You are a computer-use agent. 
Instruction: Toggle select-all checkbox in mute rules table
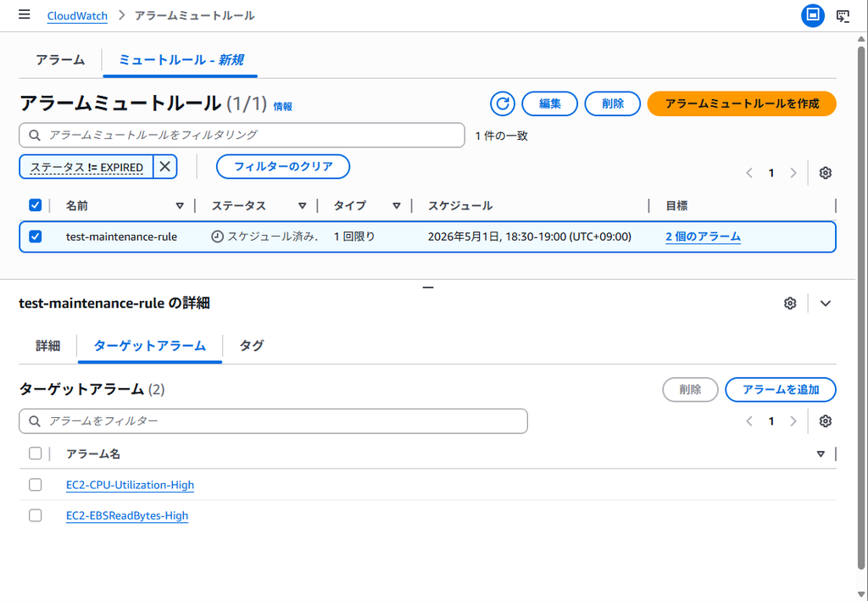pyautogui.click(x=35, y=206)
